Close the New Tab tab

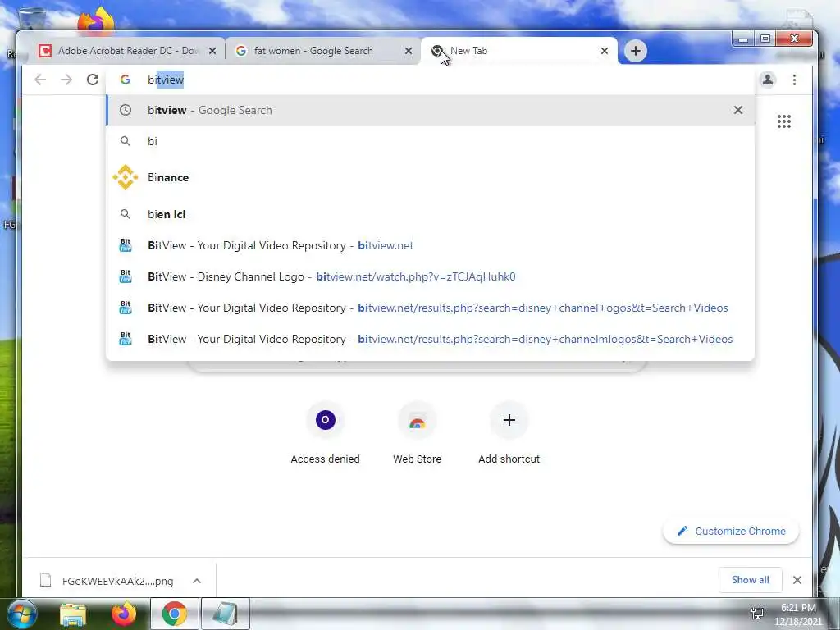pos(605,51)
